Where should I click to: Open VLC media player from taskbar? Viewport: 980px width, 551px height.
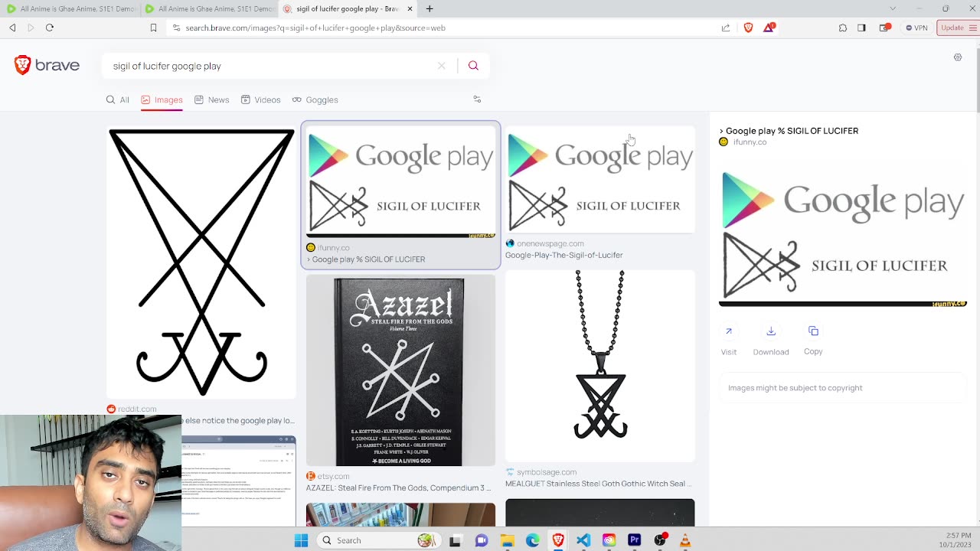pos(685,540)
